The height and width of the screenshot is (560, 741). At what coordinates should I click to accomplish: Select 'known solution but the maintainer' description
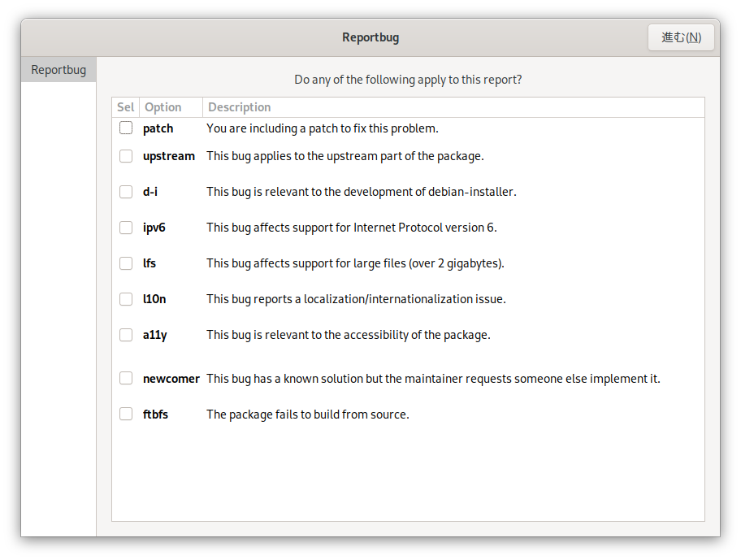[x=433, y=379]
